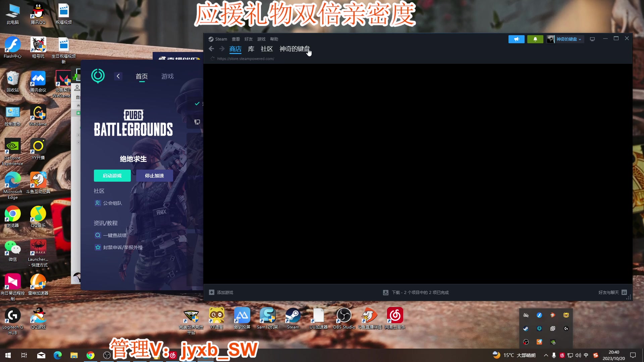Click the back chevron in accelerator window
The height and width of the screenshot is (362, 644).
[x=118, y=76]
